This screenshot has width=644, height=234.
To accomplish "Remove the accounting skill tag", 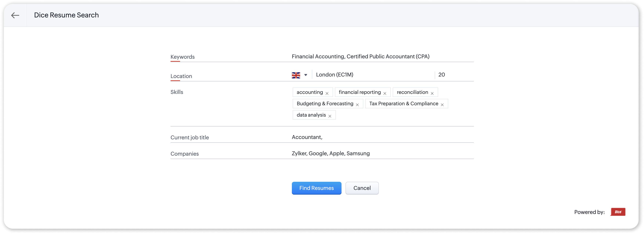I will (x=327, y=93).
